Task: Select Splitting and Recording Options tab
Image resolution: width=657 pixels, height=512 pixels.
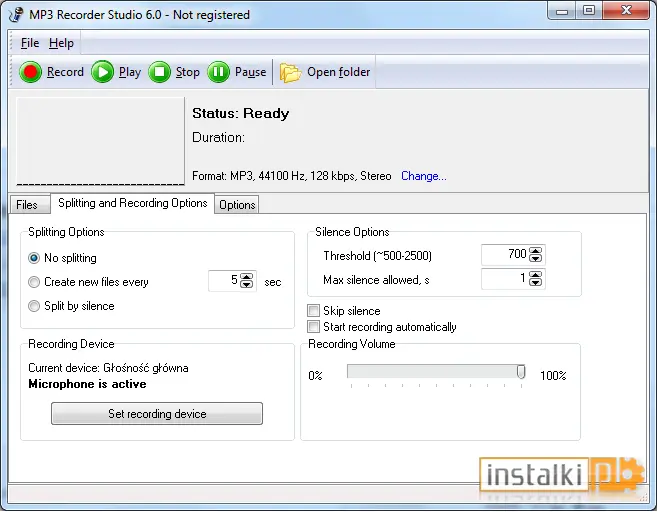Action: (x=132, y=203)
